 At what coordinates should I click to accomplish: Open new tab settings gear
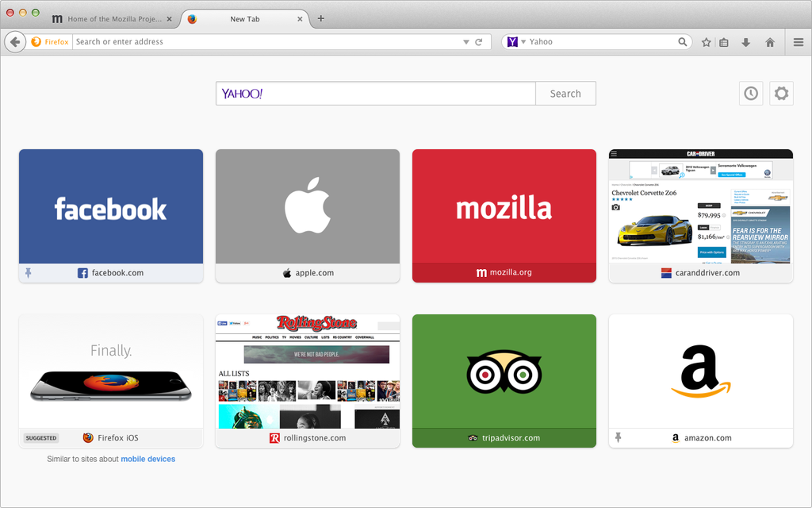[x=781, y=94]
